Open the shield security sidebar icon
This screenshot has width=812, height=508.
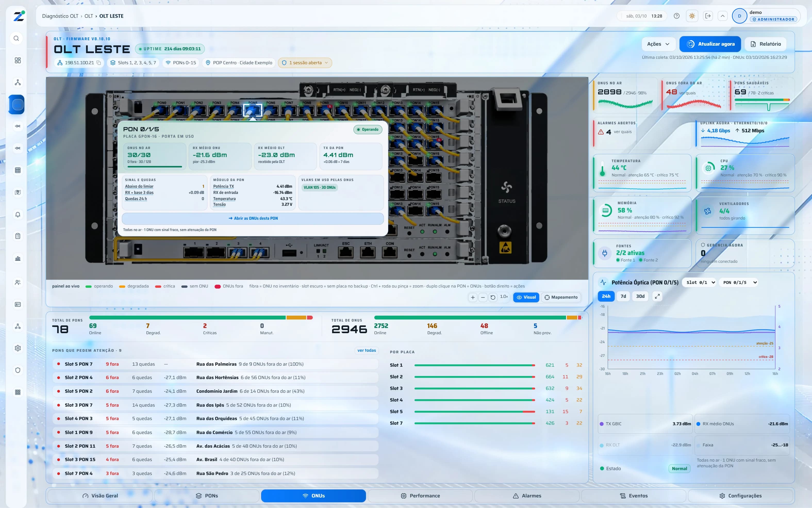[x=18, y=370]
